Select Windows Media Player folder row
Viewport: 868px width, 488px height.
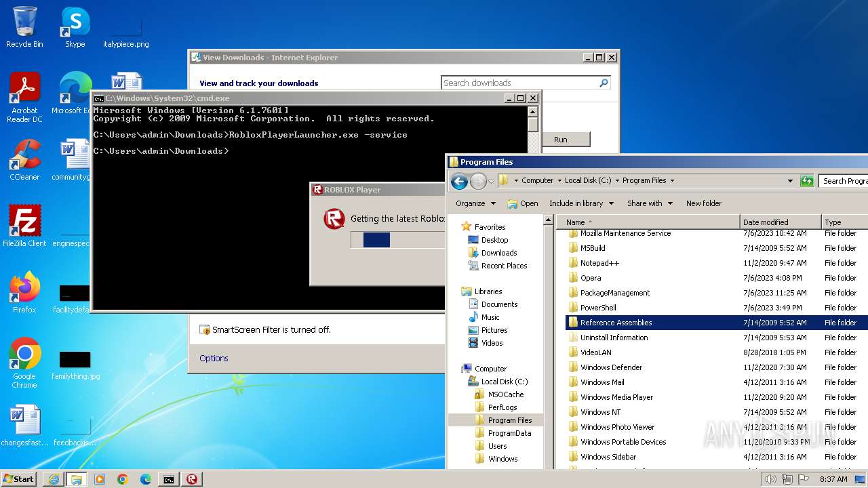click(x=717, y=397)
